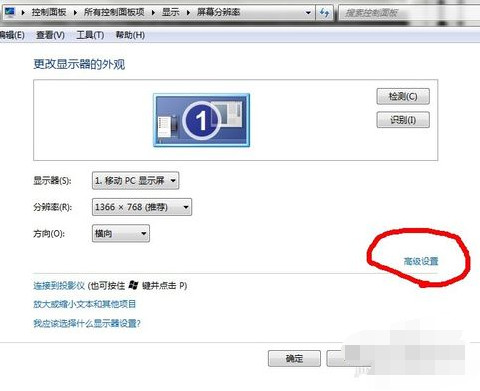The height and width of the screenshot is (391, 480).
Task: Click the 控制面板 breadcrumb
Action: click(x=49, y=12)
